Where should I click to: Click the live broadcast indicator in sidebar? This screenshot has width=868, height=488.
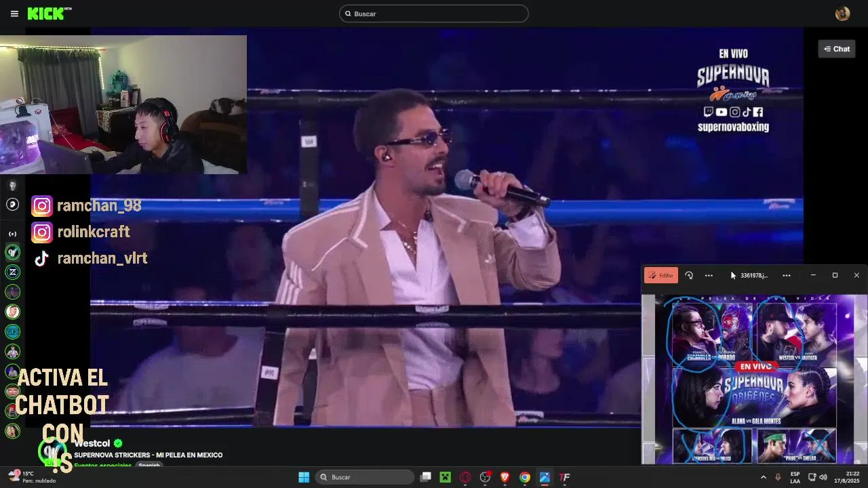12,234
